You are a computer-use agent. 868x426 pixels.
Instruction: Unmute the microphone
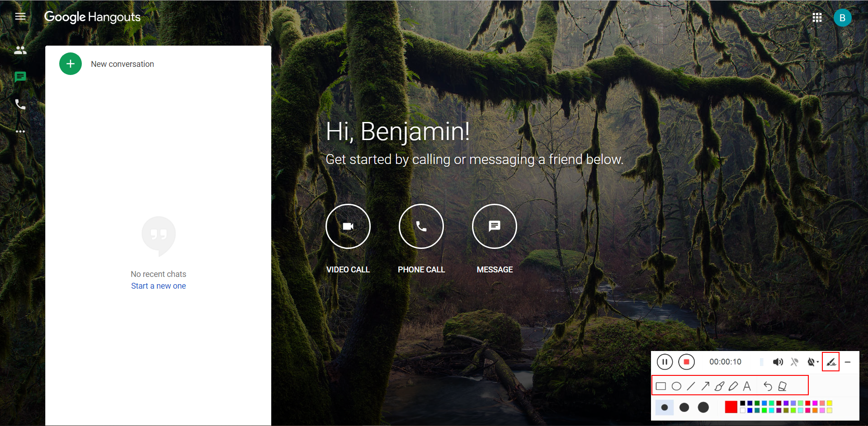(795, 362)
